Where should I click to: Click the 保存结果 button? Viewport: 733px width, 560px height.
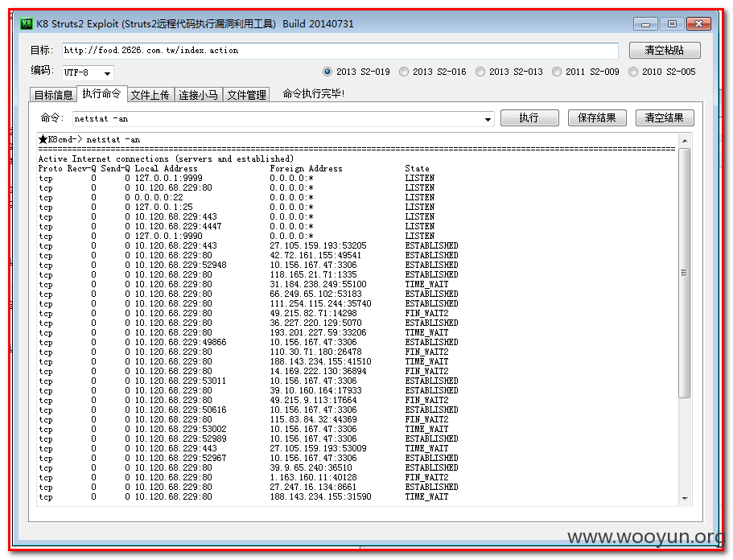tap(596, 117)
